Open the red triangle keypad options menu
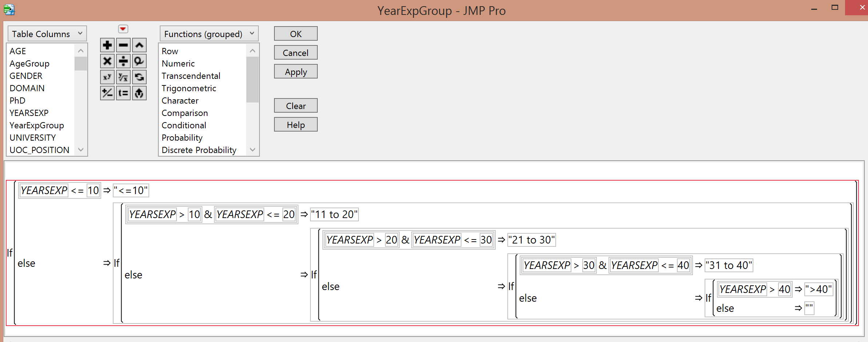The height and width of the screenshot is (342, 868). click(123, 29)
